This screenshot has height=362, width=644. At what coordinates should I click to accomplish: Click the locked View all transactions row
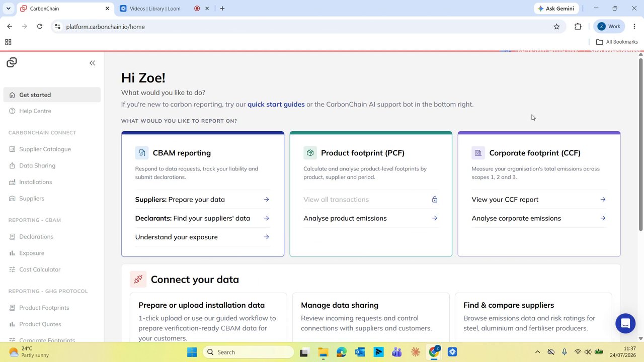pos(371,200)
